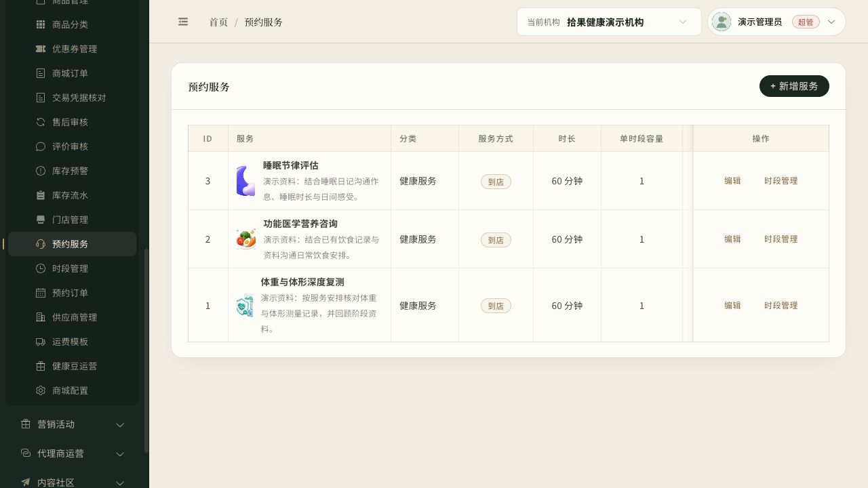The image size is (868, 488).
Task: Click the 商城订单 document icon
Action: tap(41, 73)
